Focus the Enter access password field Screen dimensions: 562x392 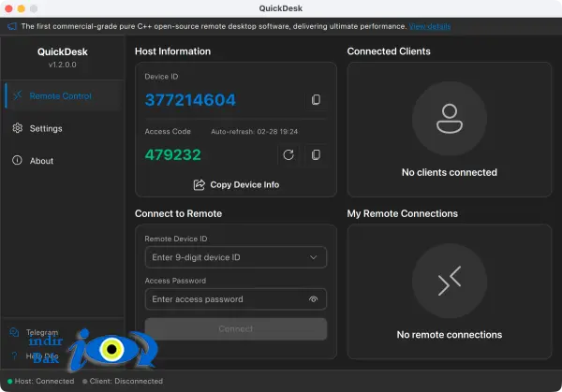(236, 299)
